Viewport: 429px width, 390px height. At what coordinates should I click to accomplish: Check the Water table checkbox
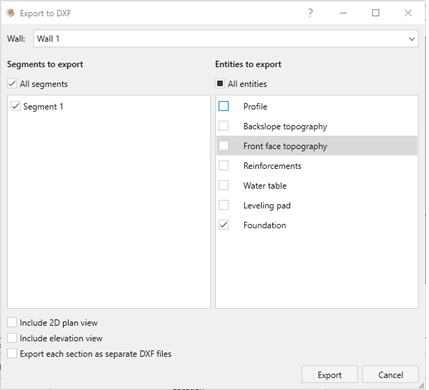coord(224,185)
